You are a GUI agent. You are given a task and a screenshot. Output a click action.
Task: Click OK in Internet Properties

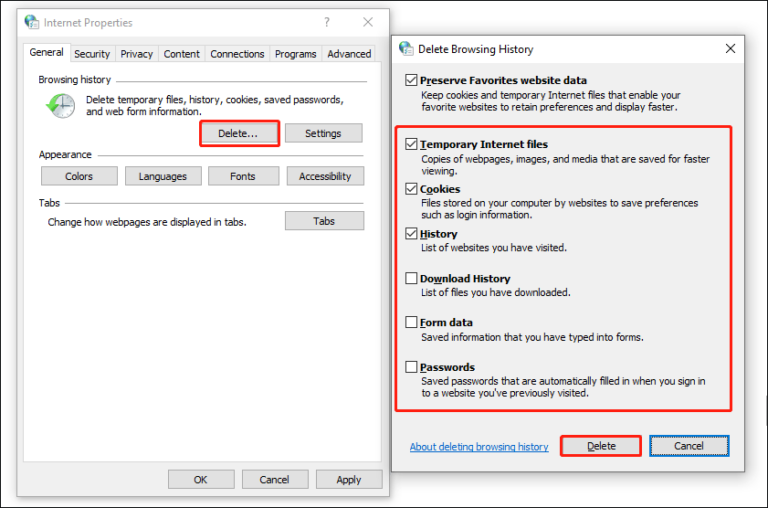[201, 480]
